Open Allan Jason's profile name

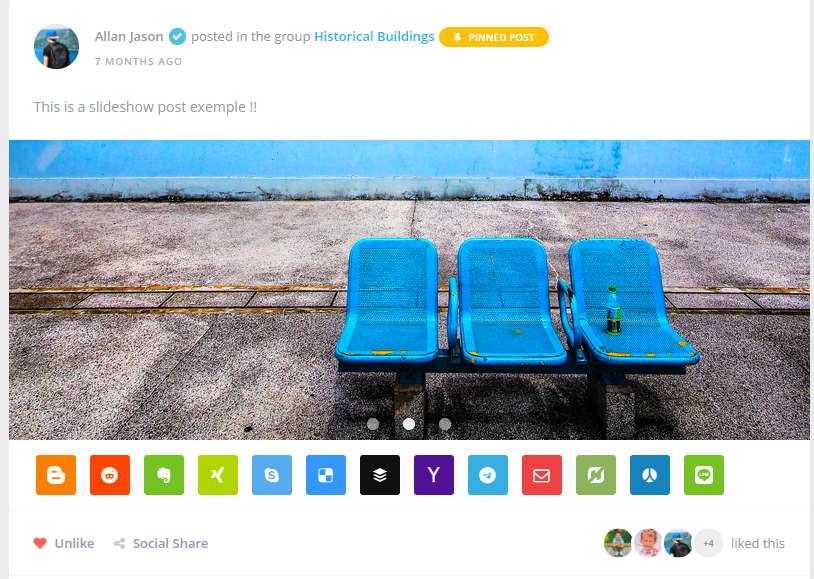pyautogui.click(x=129, y=36)
